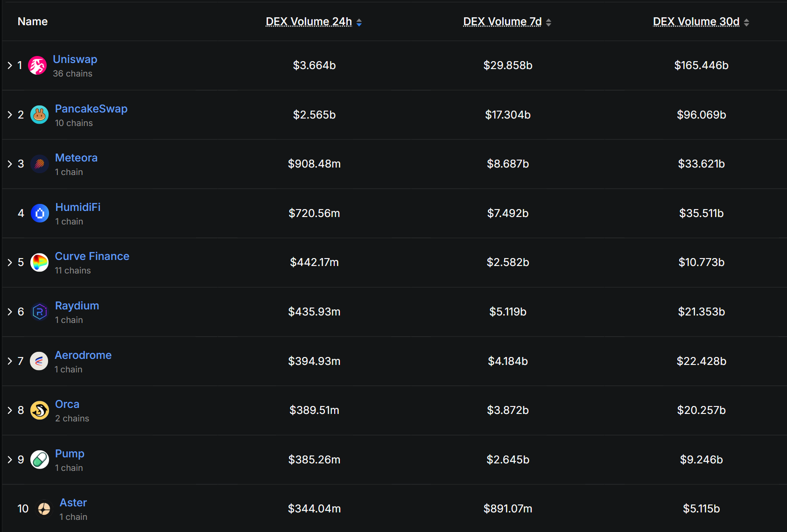Screen dimensions: 787x532
Task: Click the Curve Finance rainbow logo
Action: pyautogui.click(x=40, y=262)
